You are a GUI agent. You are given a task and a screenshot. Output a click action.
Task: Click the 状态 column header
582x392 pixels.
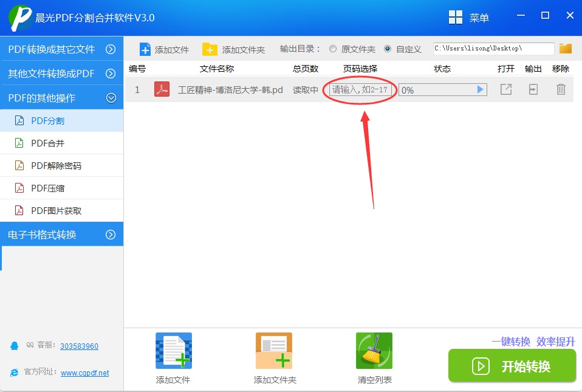click(442, 69)
